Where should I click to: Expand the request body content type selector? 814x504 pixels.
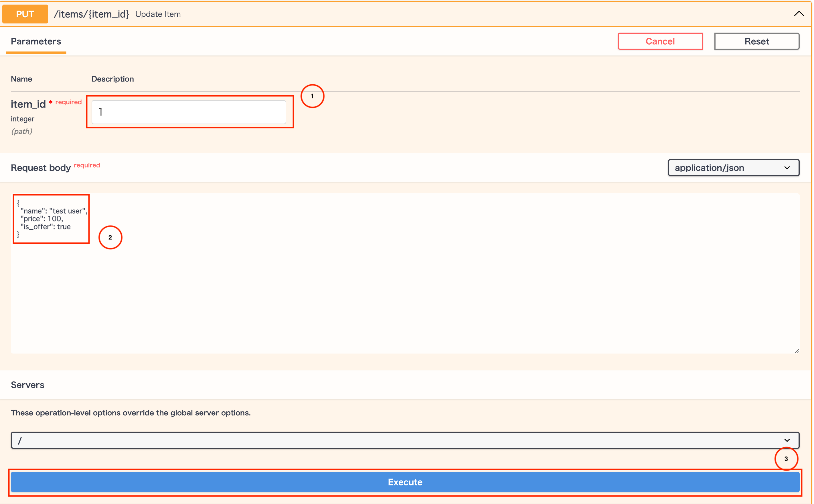(x=733, y=168)
